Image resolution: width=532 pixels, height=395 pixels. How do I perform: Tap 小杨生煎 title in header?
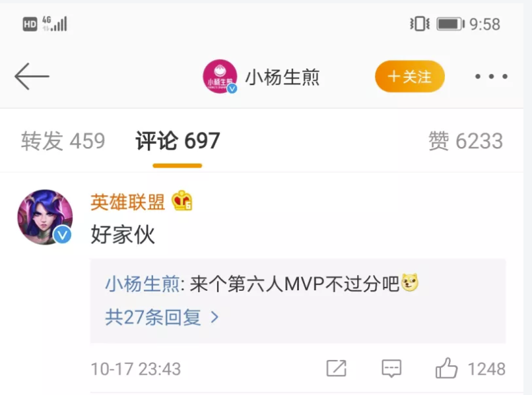pyautogui.click(x=283, y=77)
